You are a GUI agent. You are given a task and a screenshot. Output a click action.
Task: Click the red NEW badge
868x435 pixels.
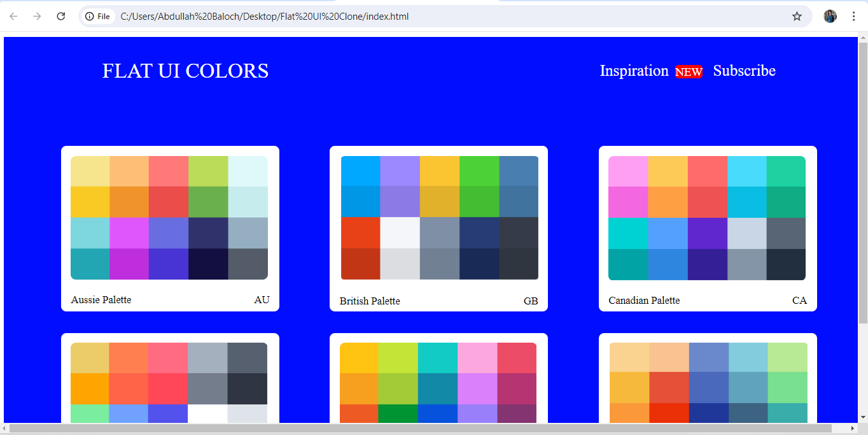click(x=689, y=72)
